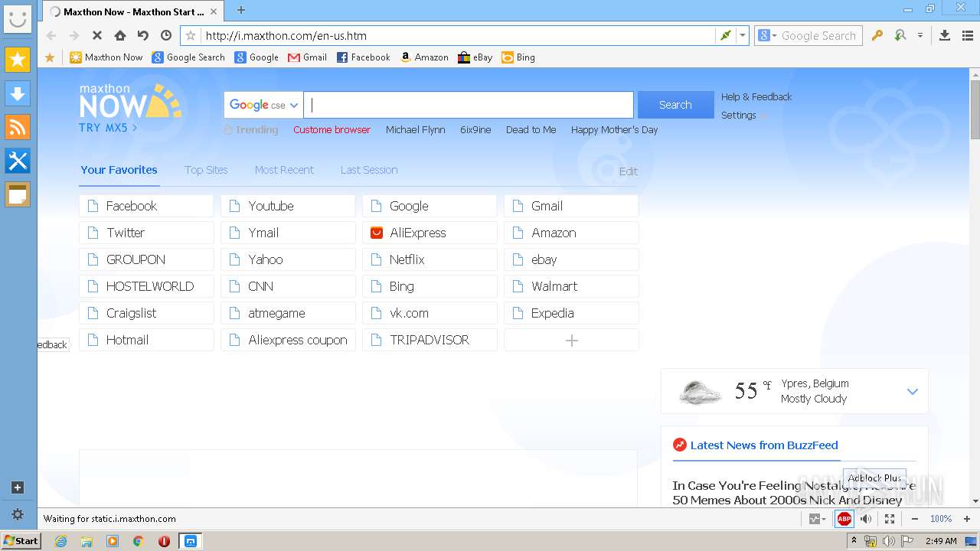The width and height of the screenshot is (980, 551).
Task: Click Edit favorites link
Action: (x=629, y=171)
